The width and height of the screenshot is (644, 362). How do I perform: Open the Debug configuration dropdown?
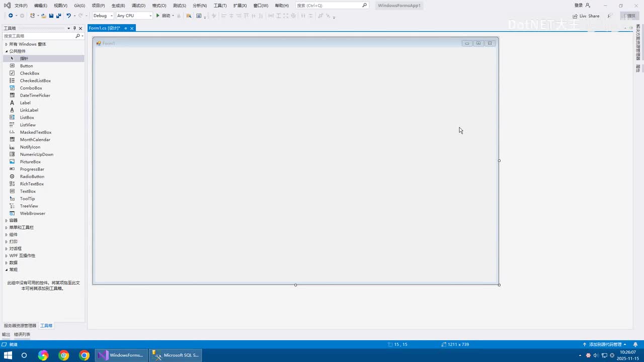[x=103, y=16]
